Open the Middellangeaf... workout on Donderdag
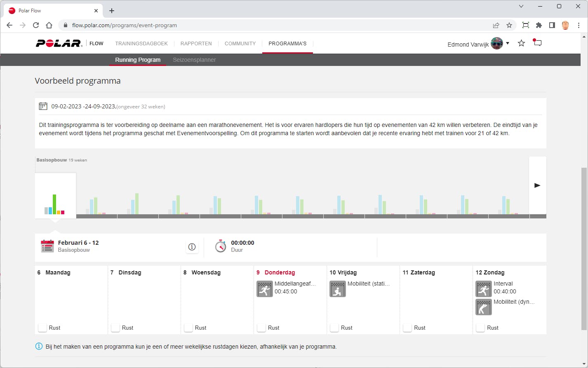 295,284
